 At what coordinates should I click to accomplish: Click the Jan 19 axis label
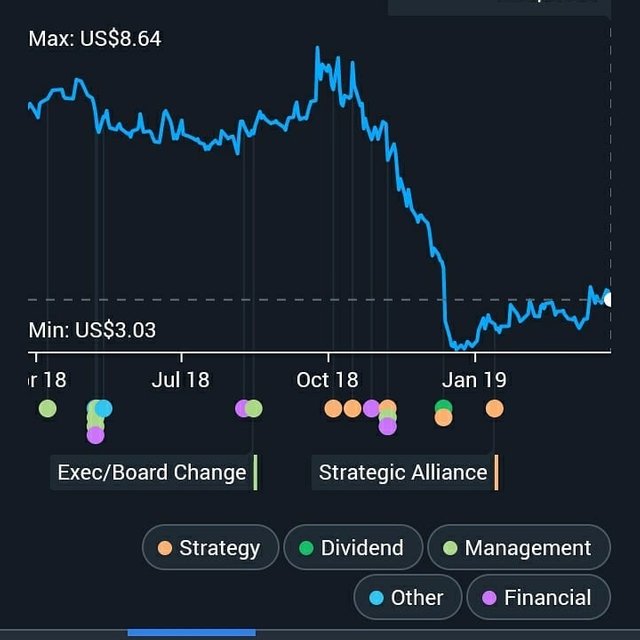474,380
